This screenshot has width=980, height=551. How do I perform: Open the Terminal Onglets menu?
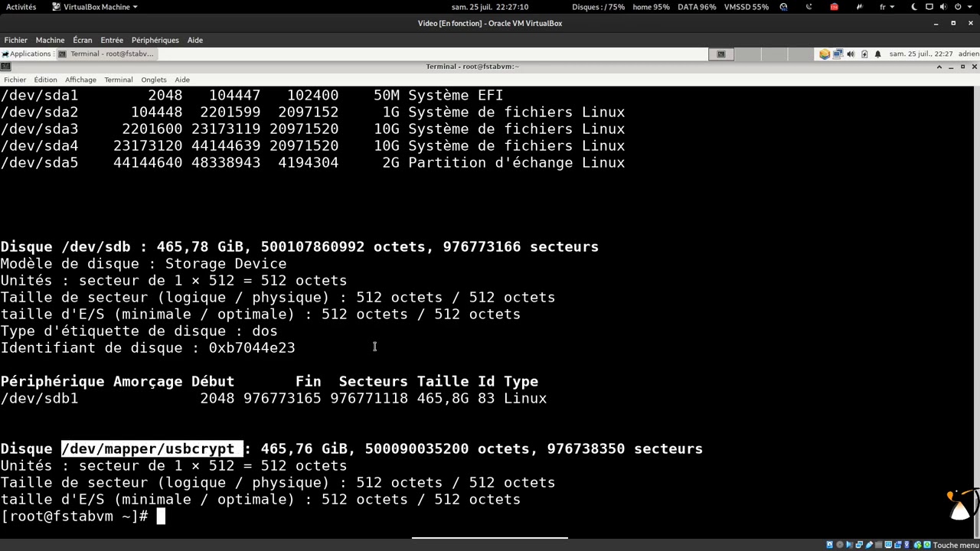click(x=154, y=80)
